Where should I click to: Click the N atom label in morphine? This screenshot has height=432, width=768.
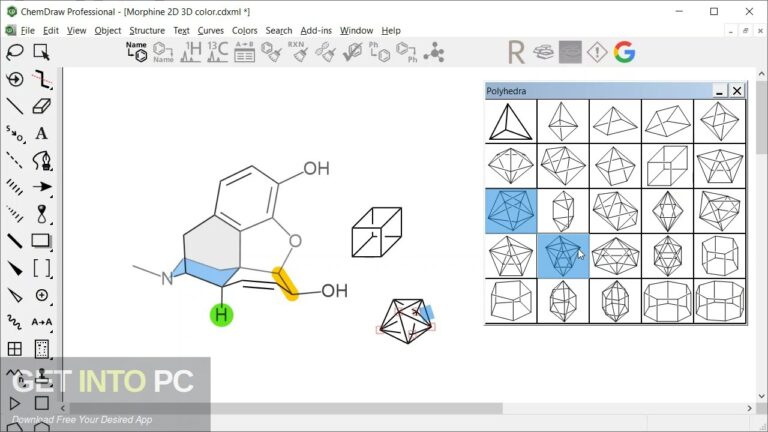167,278
